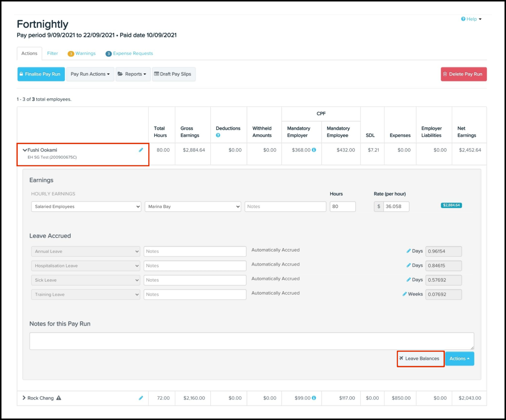This screenshot has height=420, width=506.
Task: Edit Annual Leave days pencil icon
Action: (408, 251)
